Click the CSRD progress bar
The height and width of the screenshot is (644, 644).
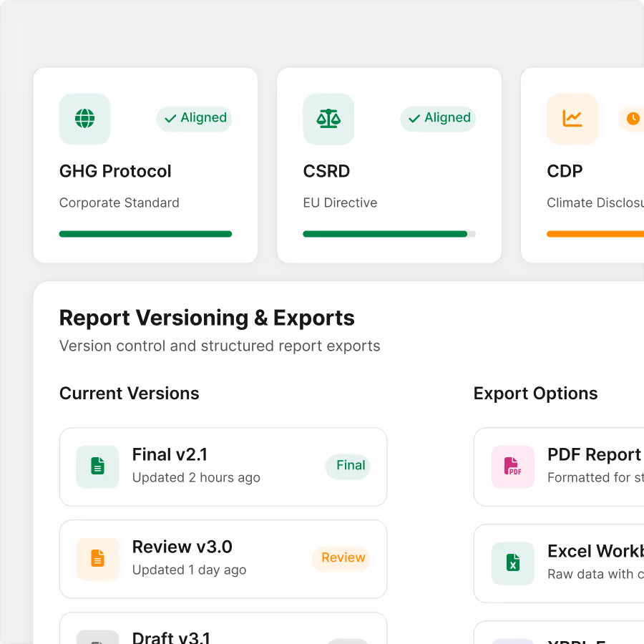click(389, 234)
